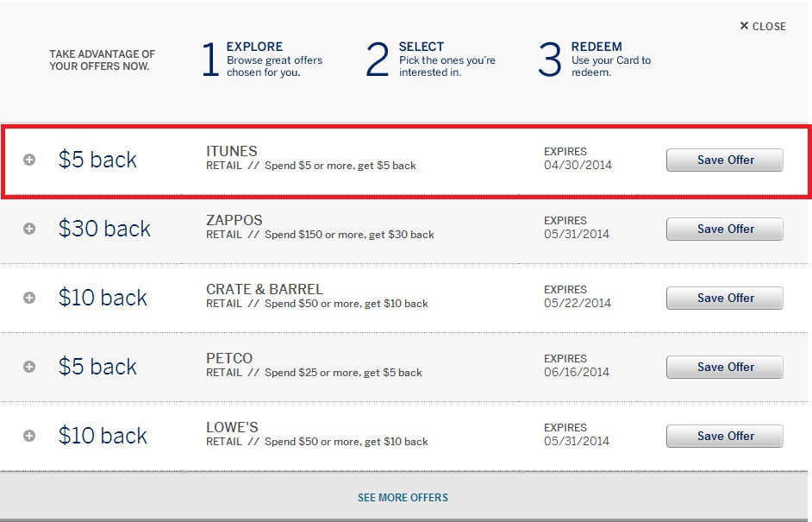Click the SELECT step heading
The image size is (812, 522).
click(421, 47)
